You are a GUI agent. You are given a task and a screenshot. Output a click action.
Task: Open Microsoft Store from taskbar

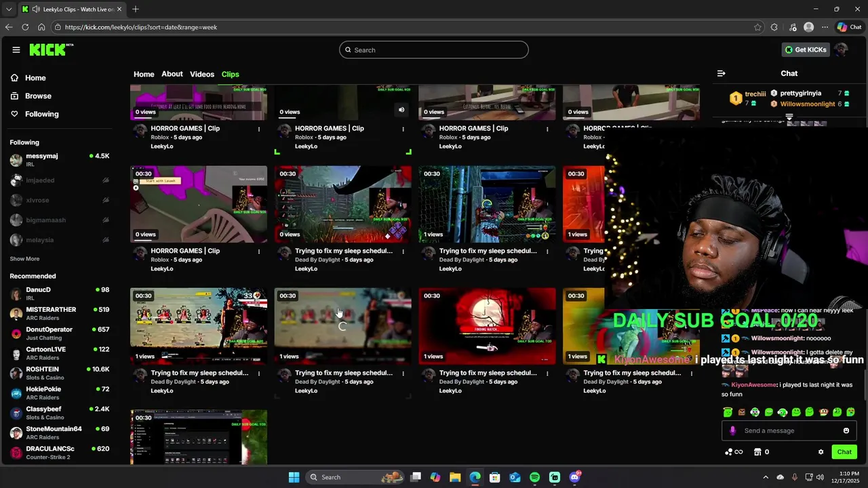coord(495,477)
